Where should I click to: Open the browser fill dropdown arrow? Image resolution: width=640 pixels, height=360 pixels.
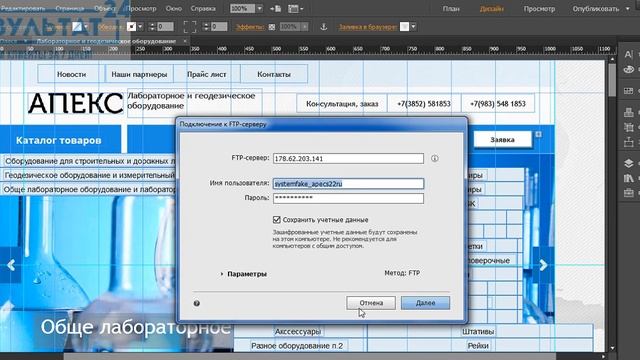point(413,27)
